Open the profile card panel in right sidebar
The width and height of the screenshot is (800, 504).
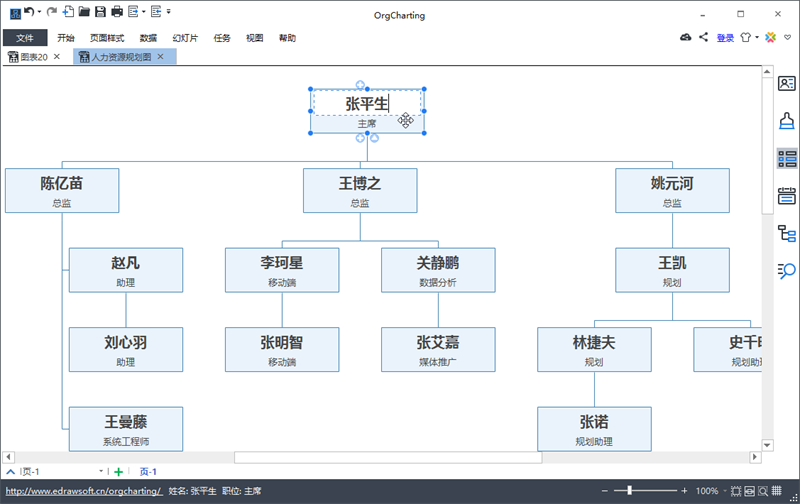click(x=786, y=84)
